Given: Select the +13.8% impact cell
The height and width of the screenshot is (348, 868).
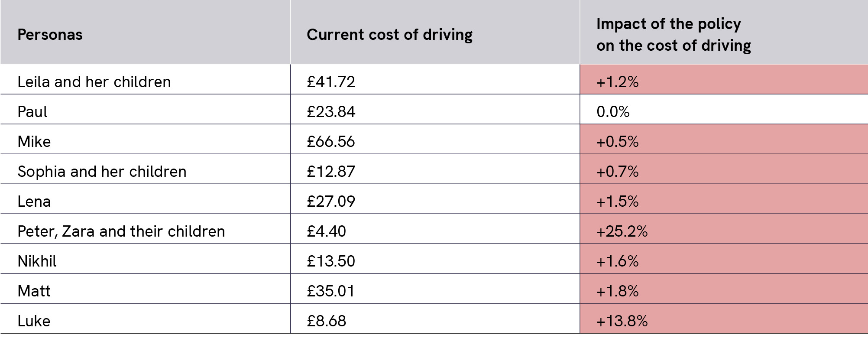Looking at the screenshot, I should coord(622,321).
